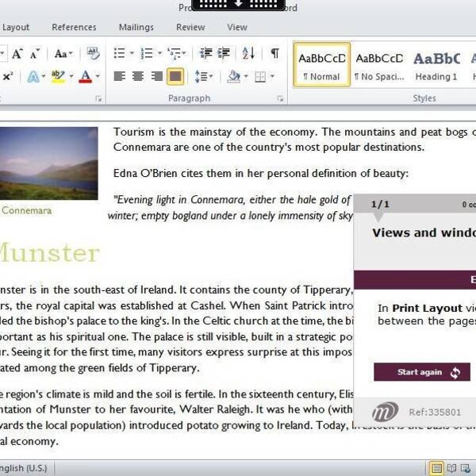This screenshot has width=476, height=476.
Task: Align text left
Action: (120, 76)
